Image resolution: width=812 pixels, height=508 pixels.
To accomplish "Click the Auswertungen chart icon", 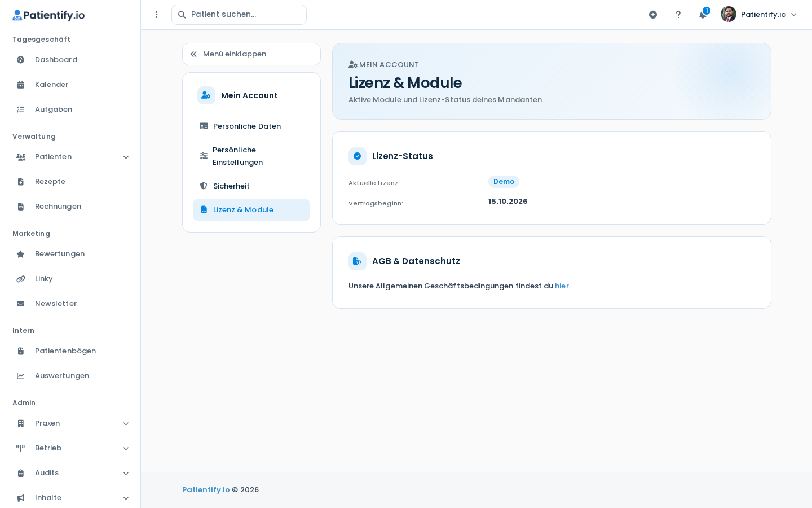I will (21, 376).
